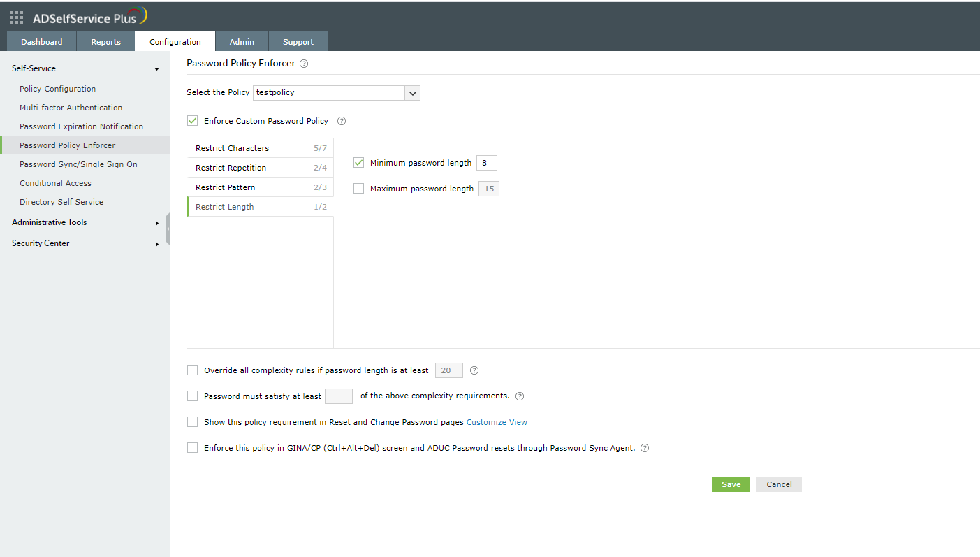Screen dimensions: 980x557
Task: Click help icon for complexity requirements count
Action: pos(520,396)
